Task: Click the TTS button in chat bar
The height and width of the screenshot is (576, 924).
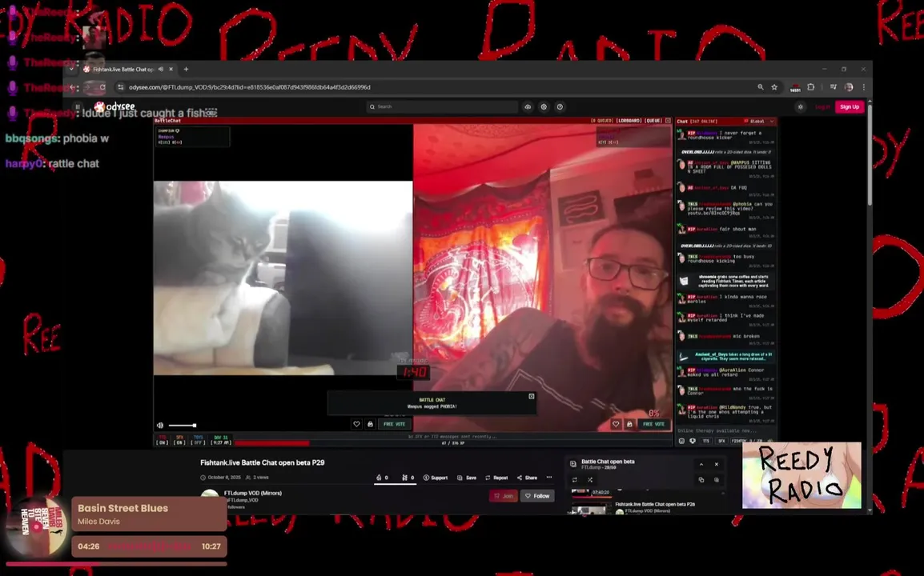Action: pos(706,441)
